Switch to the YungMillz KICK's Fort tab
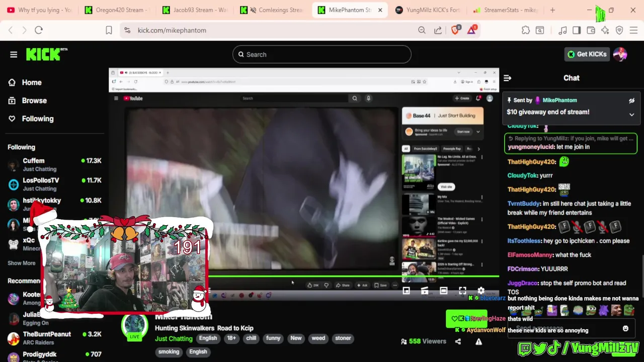 tap(428, 10)
